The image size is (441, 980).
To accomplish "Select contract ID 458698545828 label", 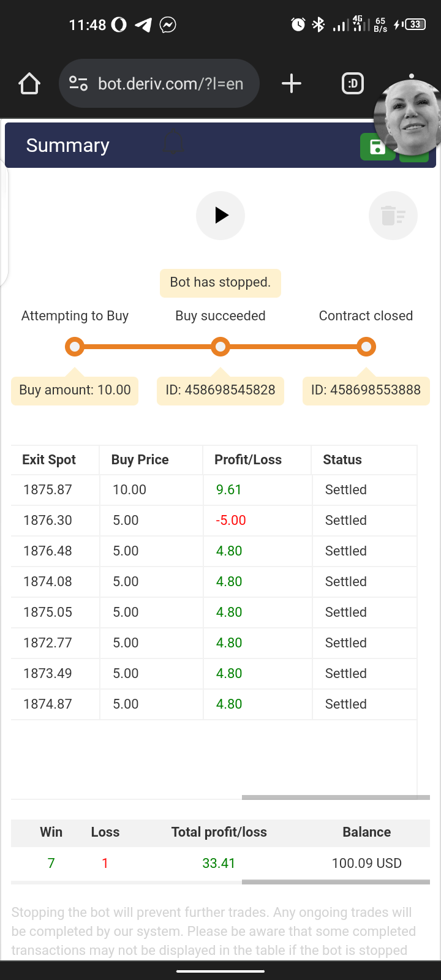I will coord(221,390).
